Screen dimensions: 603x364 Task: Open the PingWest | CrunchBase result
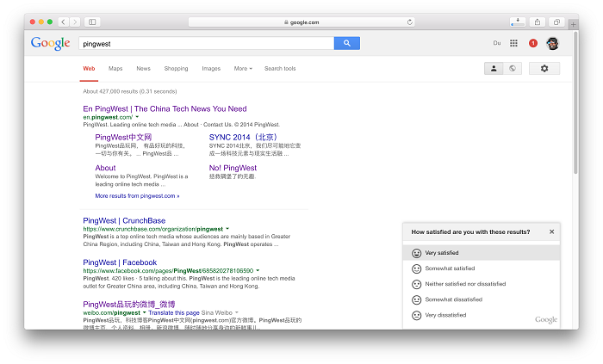(124, 221)
